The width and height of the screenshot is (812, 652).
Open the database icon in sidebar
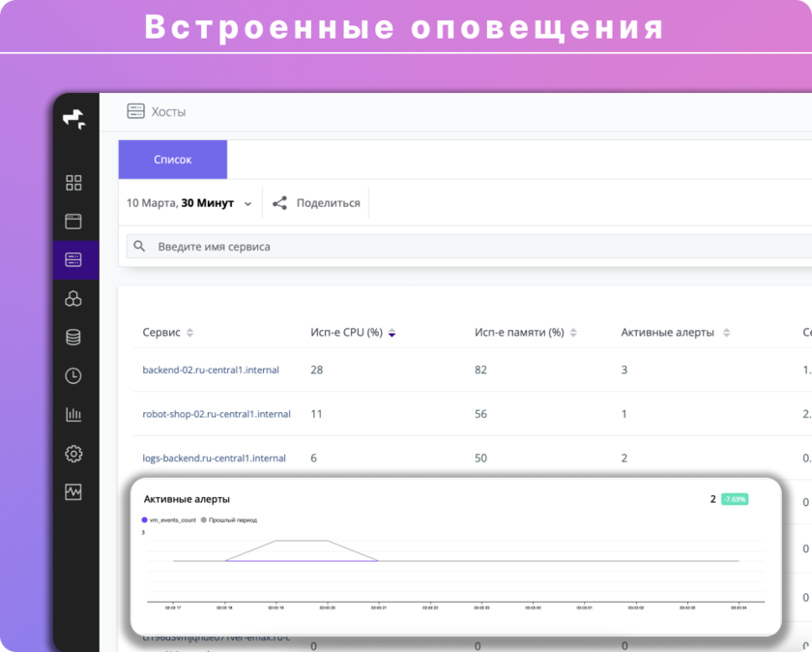(73, 338)
